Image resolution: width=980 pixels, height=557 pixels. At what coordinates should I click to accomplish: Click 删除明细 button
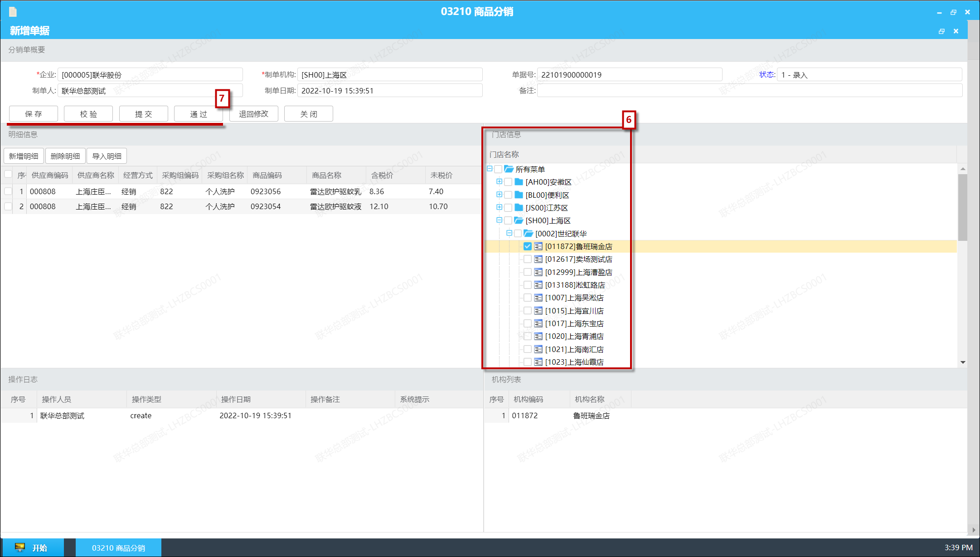(65, 156)
